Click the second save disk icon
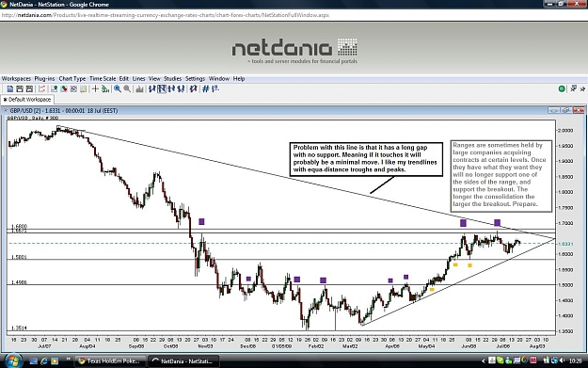Image resolution: width=588 pixels, height=368 pixels. pos(29,88)
